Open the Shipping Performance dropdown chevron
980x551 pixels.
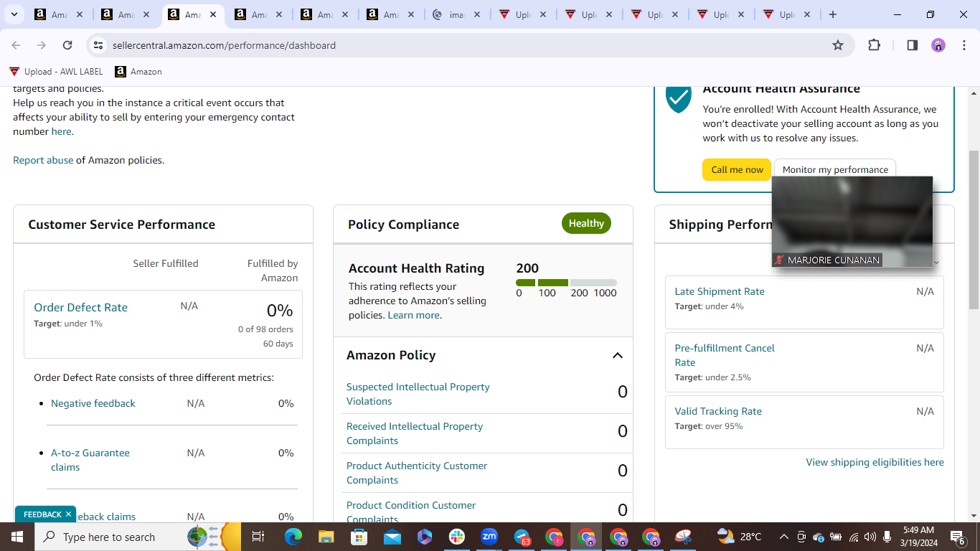click(936, 263)
